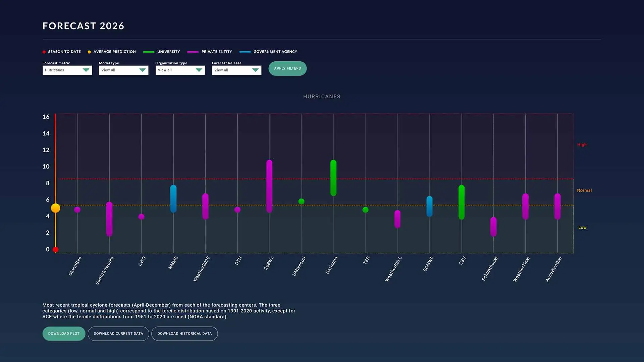Click the FORECAST 2026 heading

point(84,26)
